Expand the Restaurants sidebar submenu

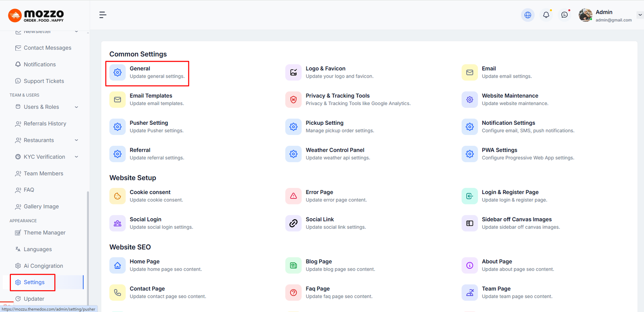(x=76, y=140)
